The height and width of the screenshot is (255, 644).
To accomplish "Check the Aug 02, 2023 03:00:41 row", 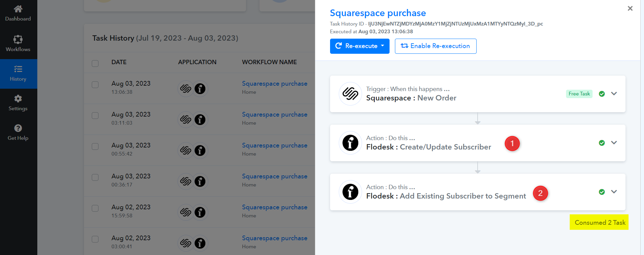I will tap(95, 239).
